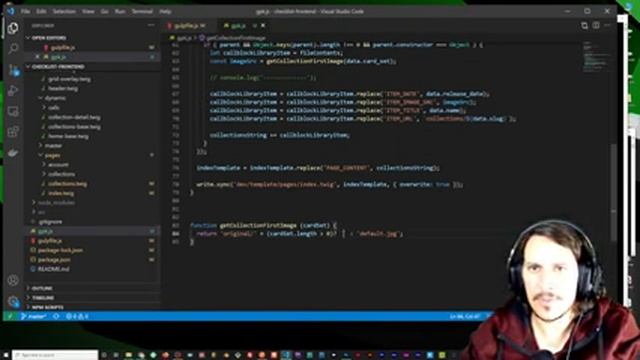Open collections.twig file under pages
The image size is (640, 360).
click(x=67, y=184)
